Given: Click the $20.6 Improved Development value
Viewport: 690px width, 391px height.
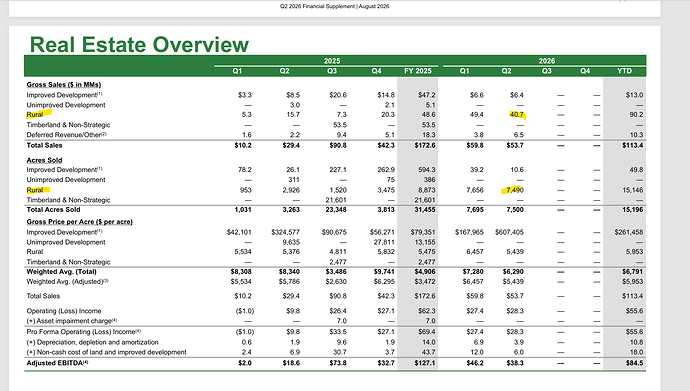Looking at the screenshot, I should 338,95.
